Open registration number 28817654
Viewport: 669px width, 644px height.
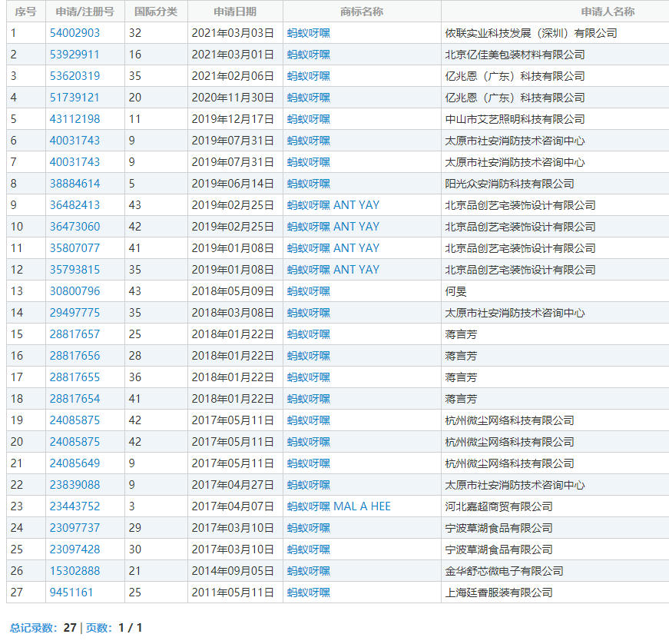click(x=75, y=399)
